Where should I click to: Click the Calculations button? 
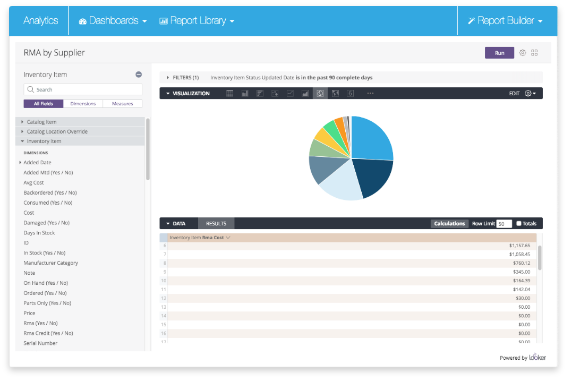click(x=449, y=224)
